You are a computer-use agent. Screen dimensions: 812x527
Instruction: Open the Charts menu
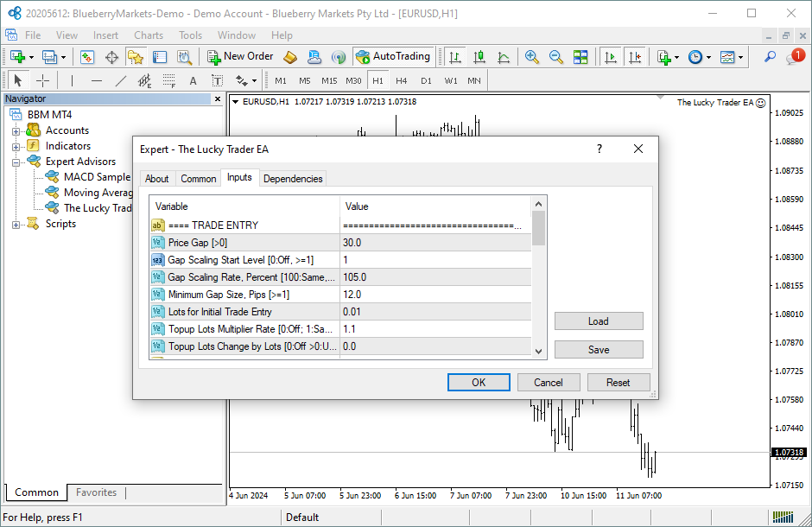149,35
